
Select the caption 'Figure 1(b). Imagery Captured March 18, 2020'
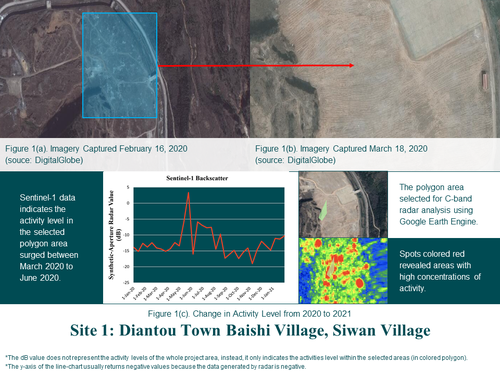click(x=341, y=149)
